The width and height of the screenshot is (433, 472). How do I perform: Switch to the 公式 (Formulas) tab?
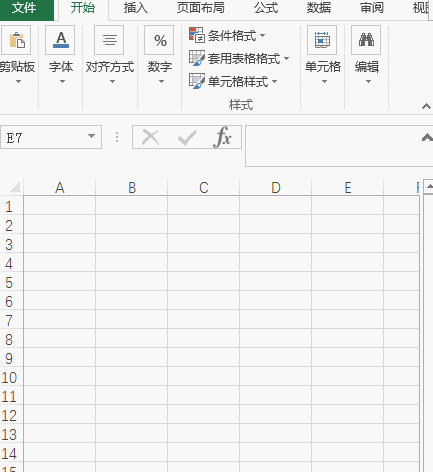click(x=266, y=8)
